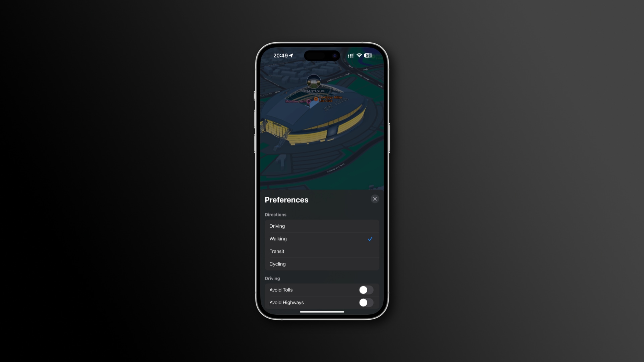644x362 pixels.
Task: Tap the cellular signal bars icon
Action: click(350, 55)
